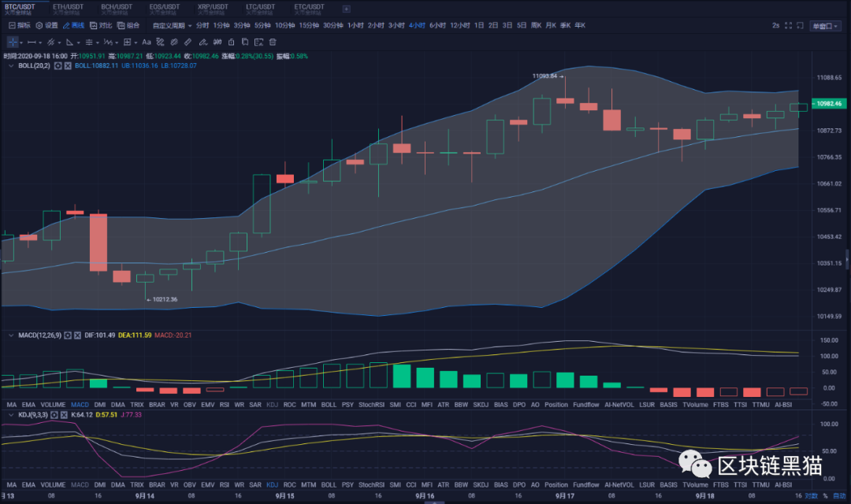Open horizontal line tool dropdown arrow
The image size is (851, 504).
tap(40, 43)
